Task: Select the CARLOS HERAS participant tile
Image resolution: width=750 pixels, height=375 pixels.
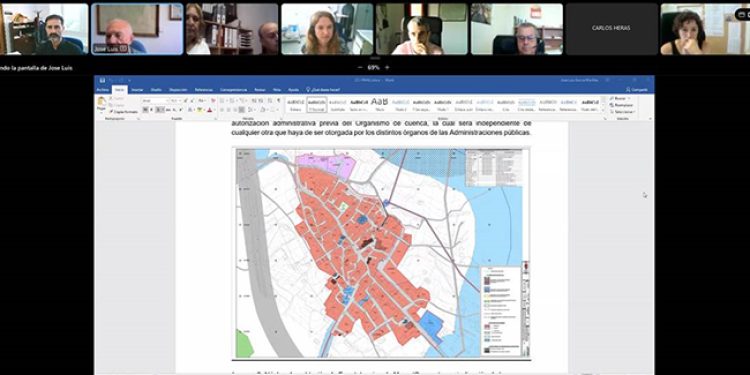Action: (x=611, y=29)
